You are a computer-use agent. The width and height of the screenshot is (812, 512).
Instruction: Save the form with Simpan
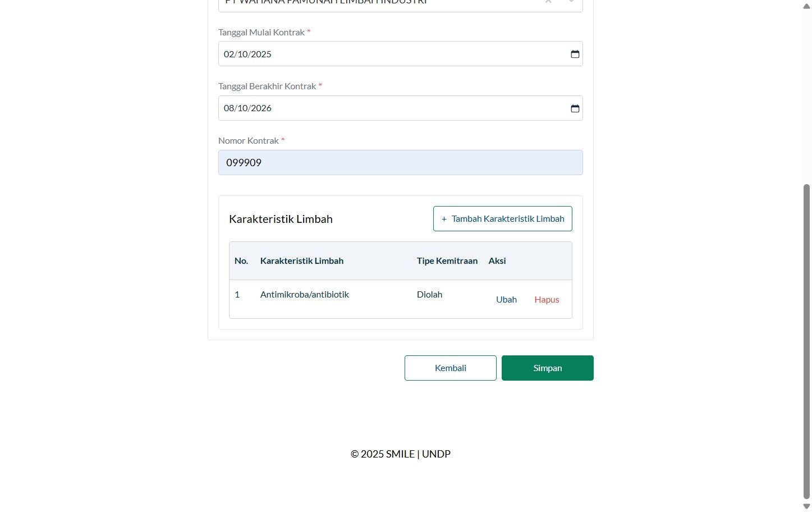point(548,368)
